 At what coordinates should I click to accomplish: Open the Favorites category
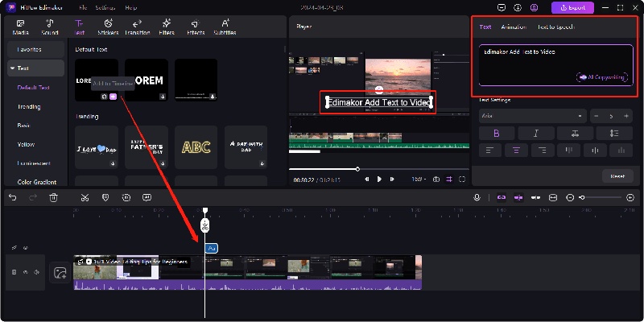coord(35,49)
